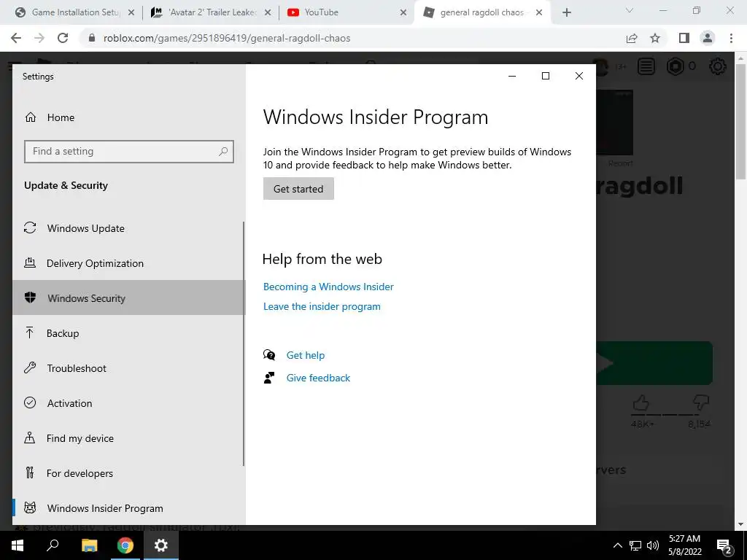
Task: Go forward in Chrome
Action: point(39,38)
